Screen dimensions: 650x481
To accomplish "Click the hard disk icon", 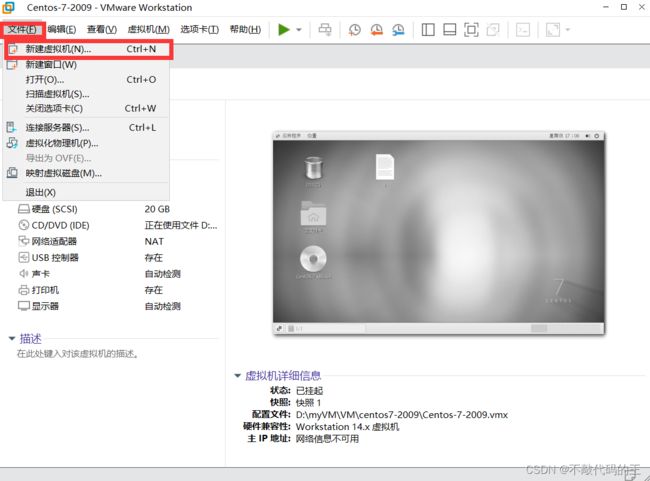I will point(24,209).
